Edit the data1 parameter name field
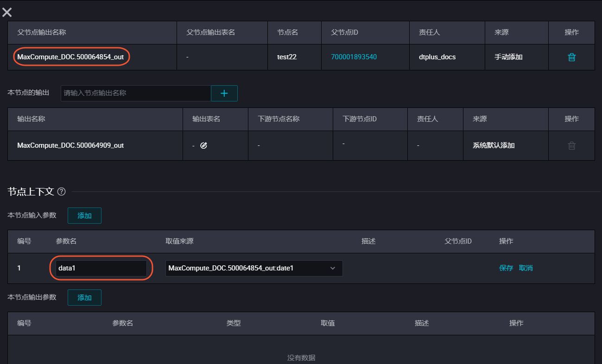The width and height of the screenshot is (602, 364). coord(101,268)
